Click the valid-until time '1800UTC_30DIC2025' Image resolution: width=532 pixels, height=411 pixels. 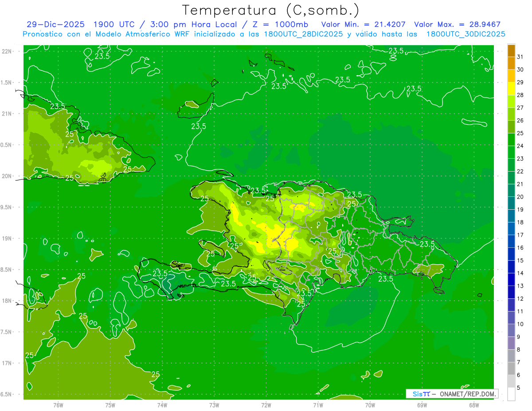click(x=465, y=34)
